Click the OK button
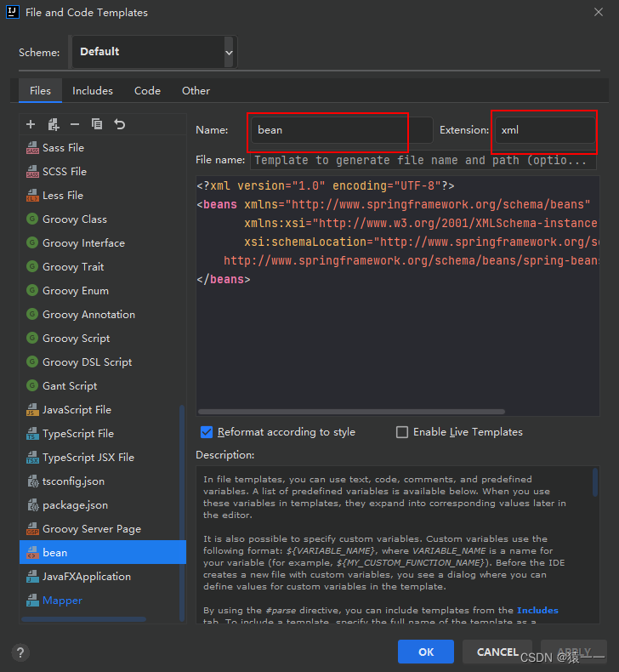Screen dimensions: 619x672 click(426, 652)
